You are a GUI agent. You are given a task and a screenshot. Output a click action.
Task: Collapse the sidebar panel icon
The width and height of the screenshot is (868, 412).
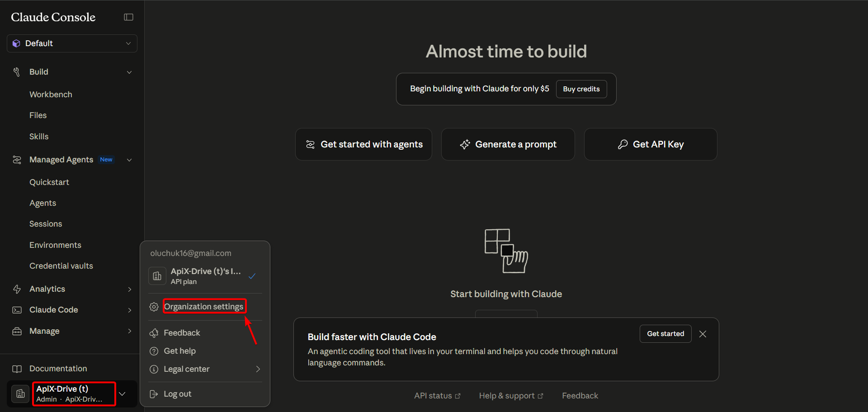128,17
